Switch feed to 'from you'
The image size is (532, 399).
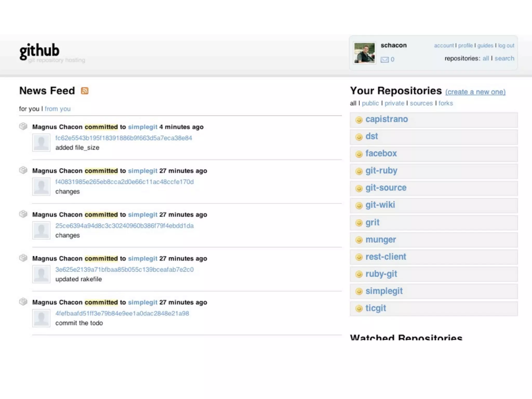coord(57,109)
